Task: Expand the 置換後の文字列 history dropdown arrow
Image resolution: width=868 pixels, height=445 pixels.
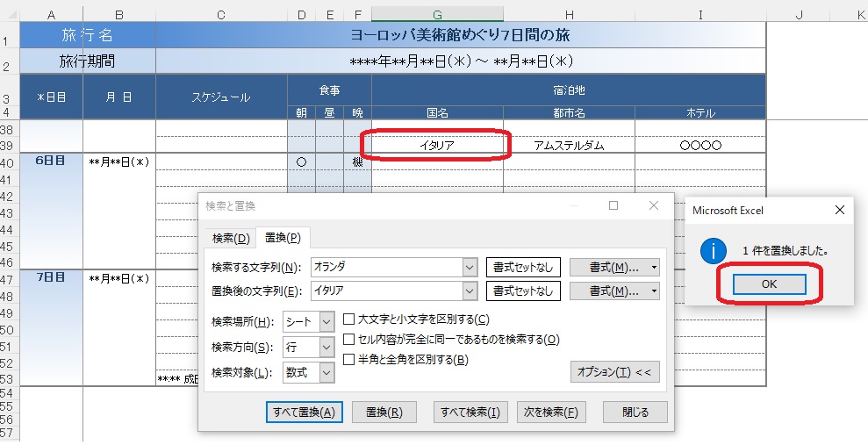Action: tap(468, 291)
